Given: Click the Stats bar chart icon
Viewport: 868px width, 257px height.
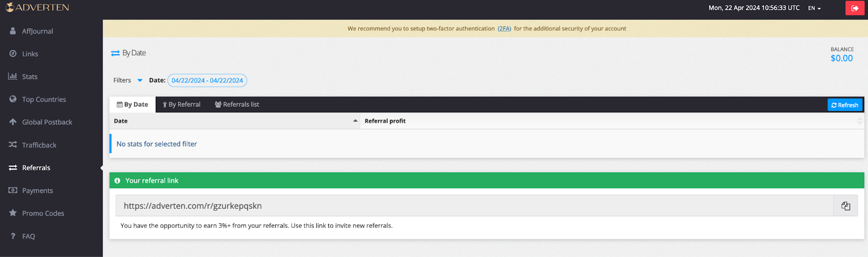Looking at the screenshot, I should pos(12,76).
